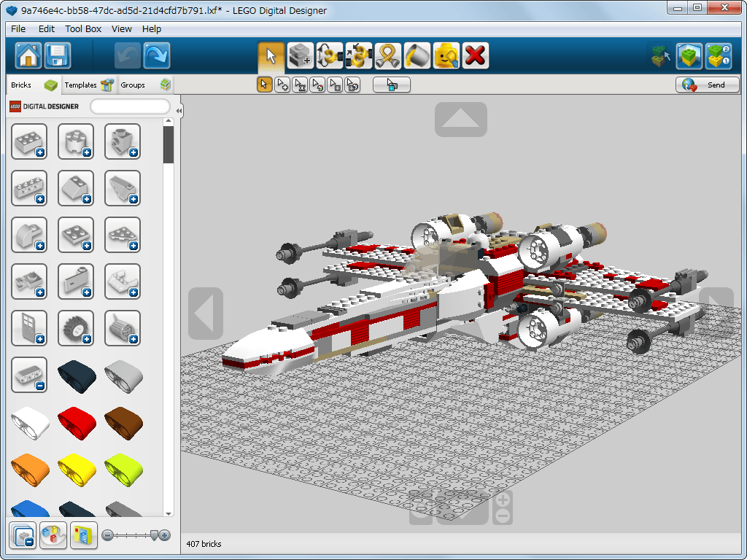
Task: Pick the yellow Technic beam
Action: (77, 470)
